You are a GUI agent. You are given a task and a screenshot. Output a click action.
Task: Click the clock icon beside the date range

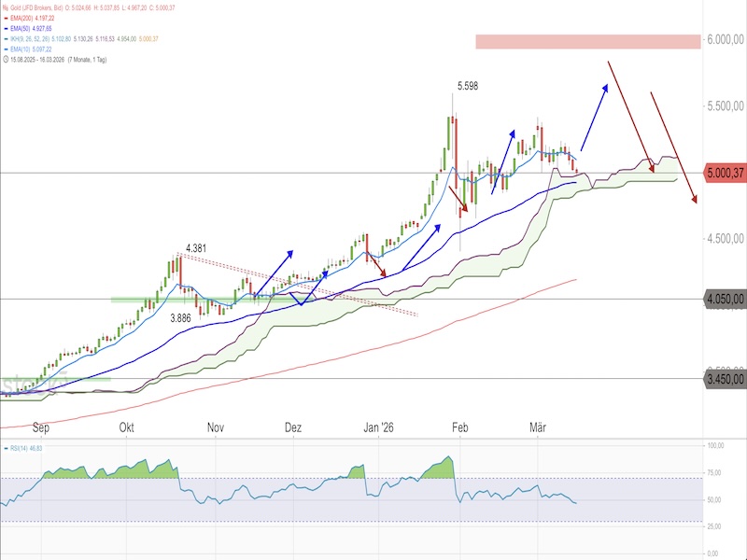pos(6,60)
